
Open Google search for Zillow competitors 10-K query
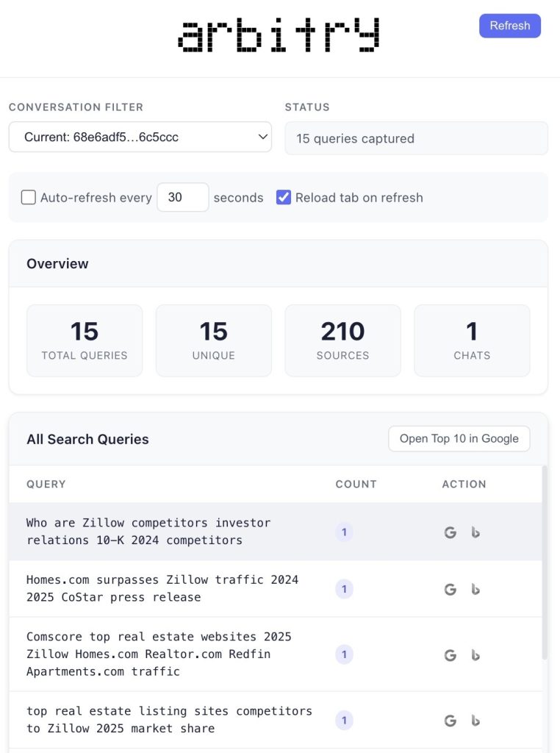(x=450, y=532)
